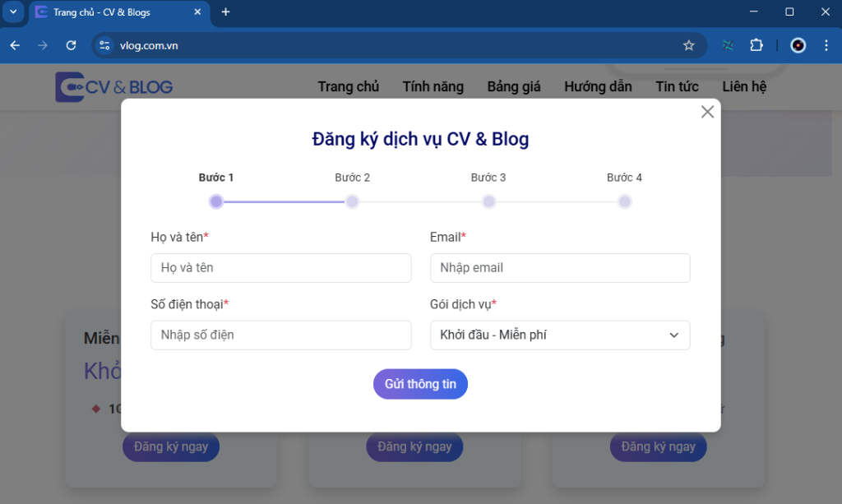The height and width of the screenshot is (504, 842).
Task: Click the leftmost Đăng ký ngay button
Action: (x=170, y=446)
